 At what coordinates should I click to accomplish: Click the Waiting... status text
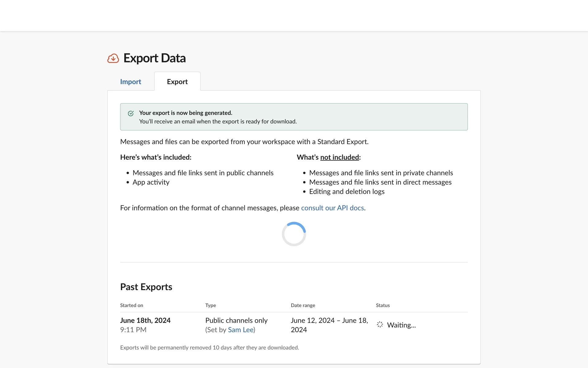pos(401,325)
